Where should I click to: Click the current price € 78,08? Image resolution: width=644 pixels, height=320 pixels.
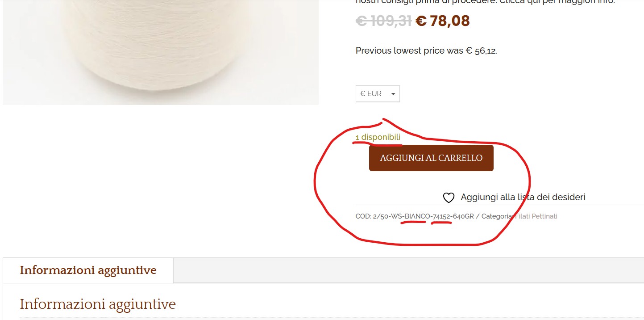[443, 21]
